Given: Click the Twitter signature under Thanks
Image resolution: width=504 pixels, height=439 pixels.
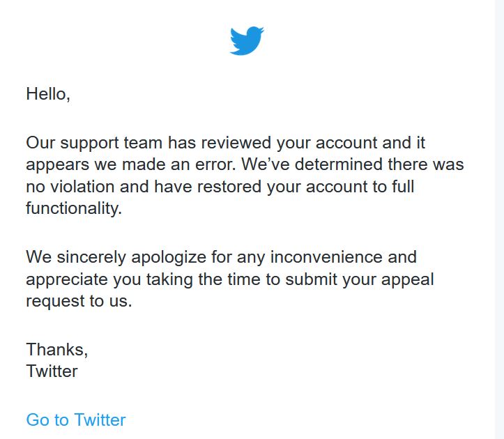Looking at the screenshot, I should pos(52,371).
